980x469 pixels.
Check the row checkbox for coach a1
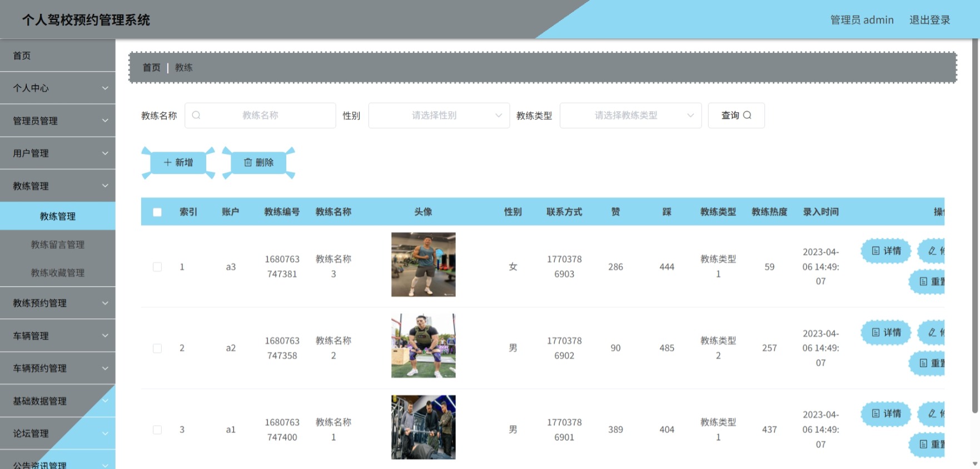[157, 430]
